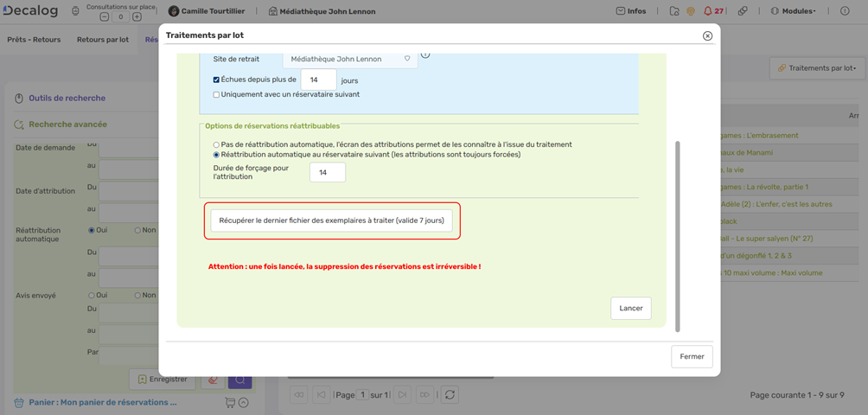The height and width of the screenshot is (415, 868).
Task: Switch to the 'Prêts - Retours' tab
Action: click(34, 40)
